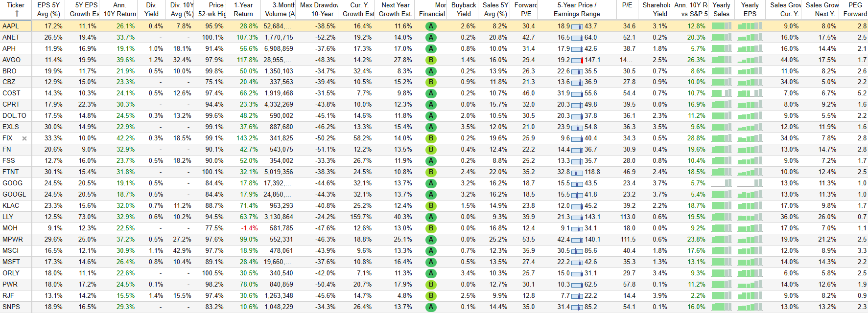Click MOH's -1.4% 1-Year Return value

250,228
